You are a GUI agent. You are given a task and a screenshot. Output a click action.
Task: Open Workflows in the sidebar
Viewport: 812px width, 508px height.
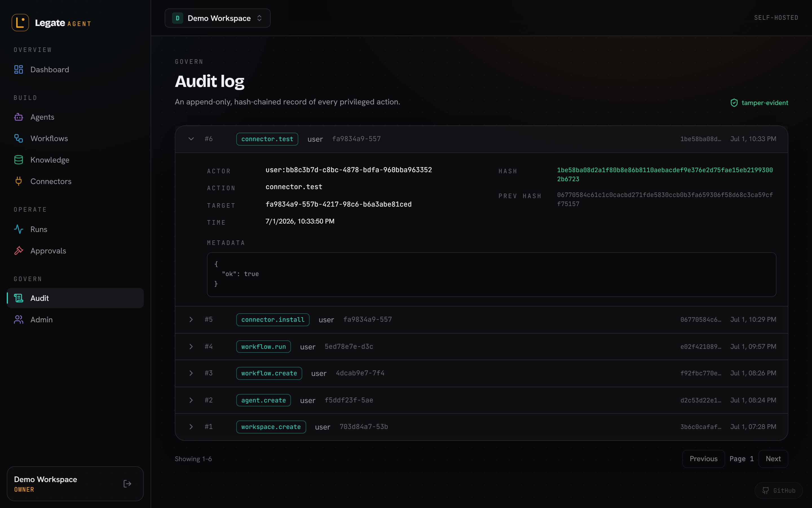click(x=75, y=138)
